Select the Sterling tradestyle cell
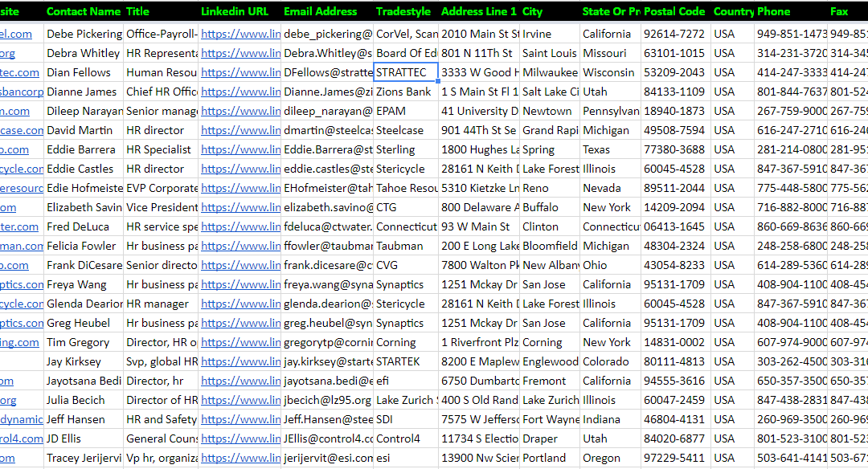This screenshot has height=469, width=868. point(406,149)
